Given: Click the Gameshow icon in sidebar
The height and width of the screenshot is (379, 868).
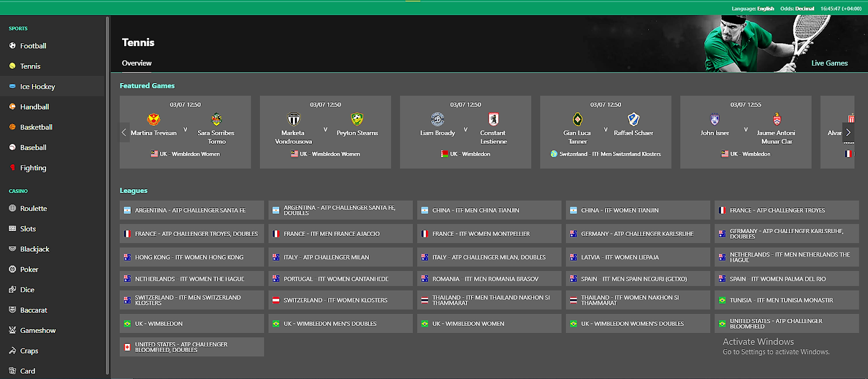Looking at the screenshot, I should [x=12, y=330].
